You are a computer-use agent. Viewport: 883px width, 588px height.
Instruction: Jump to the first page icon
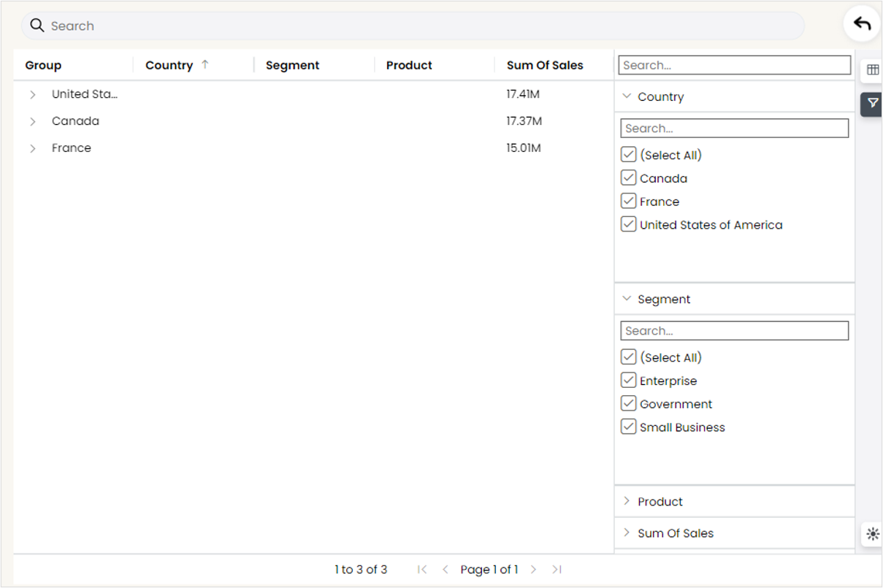(x=422, y=569)
